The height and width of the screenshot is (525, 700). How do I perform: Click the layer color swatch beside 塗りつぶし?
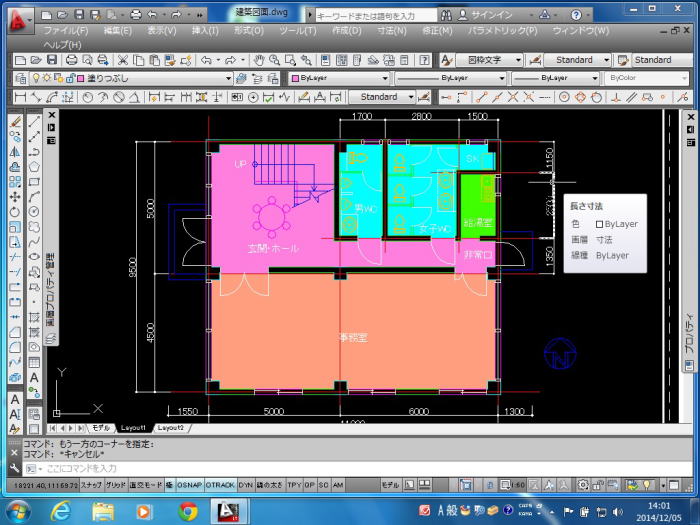(81, 79)
